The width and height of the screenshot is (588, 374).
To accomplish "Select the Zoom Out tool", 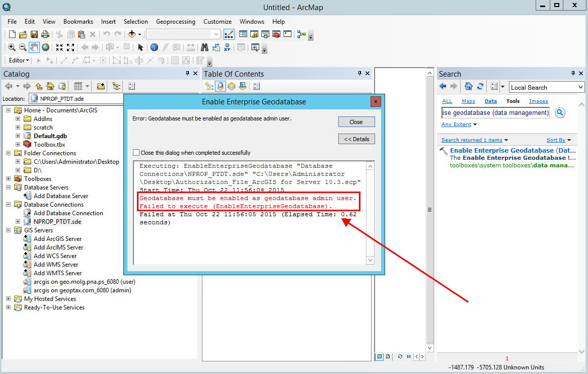I will (23, 47).
